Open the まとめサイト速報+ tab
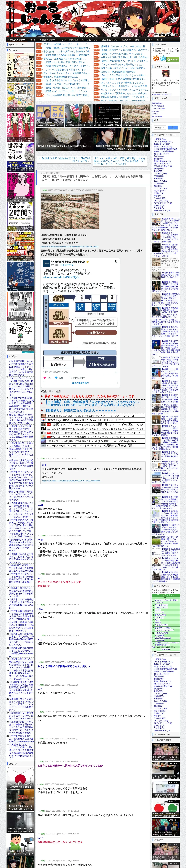 [131, 40]
